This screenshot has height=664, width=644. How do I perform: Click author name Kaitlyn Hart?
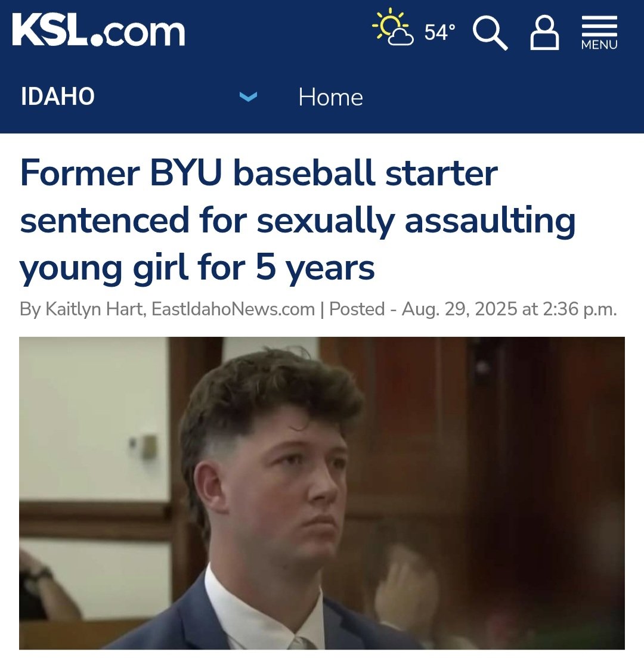(x=94, y=309)
